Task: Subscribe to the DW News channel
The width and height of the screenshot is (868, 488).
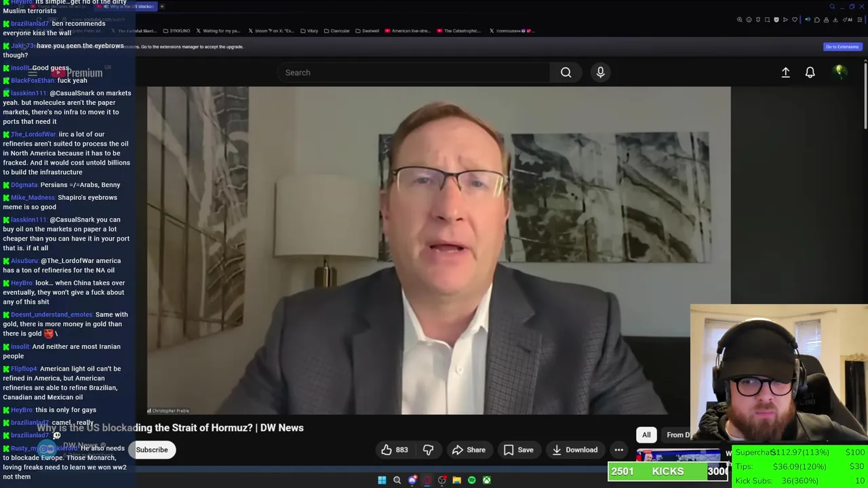Action: (x=152, y=450)
